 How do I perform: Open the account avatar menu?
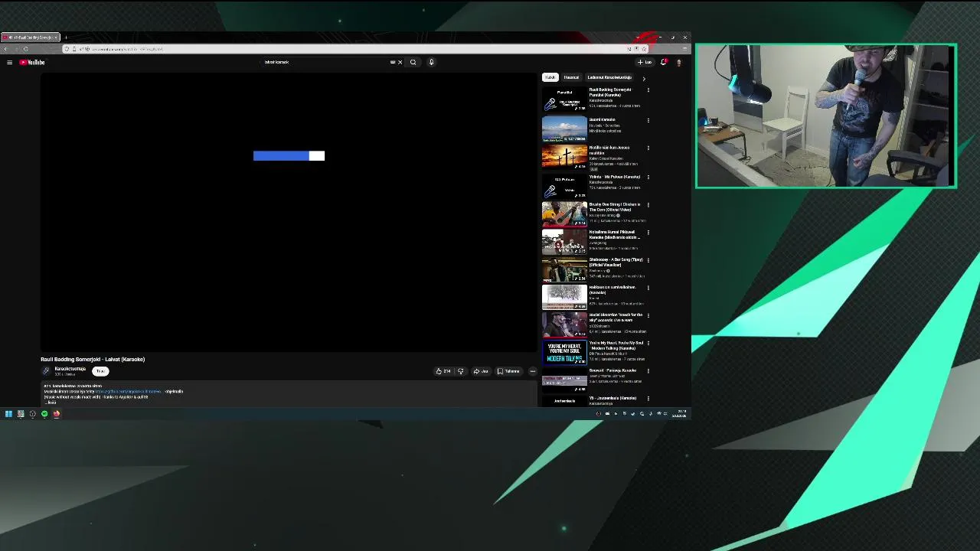[x=678, y=62]
